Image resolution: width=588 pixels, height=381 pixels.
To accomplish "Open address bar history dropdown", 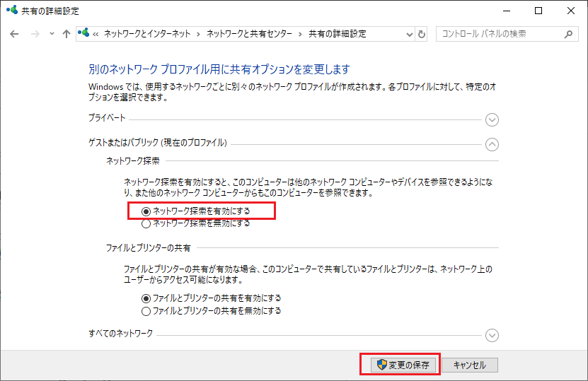I will [x=409, y=34].
